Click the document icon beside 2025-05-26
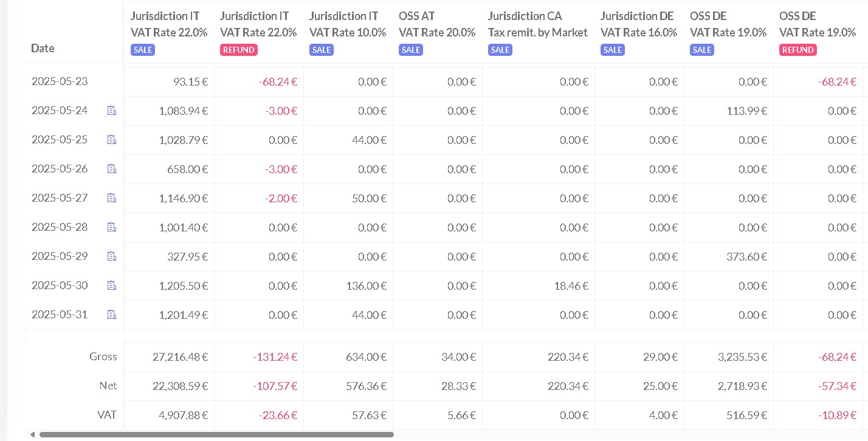Image resolution: width=868 pixels, height=441 pixels. coord(111,169)
